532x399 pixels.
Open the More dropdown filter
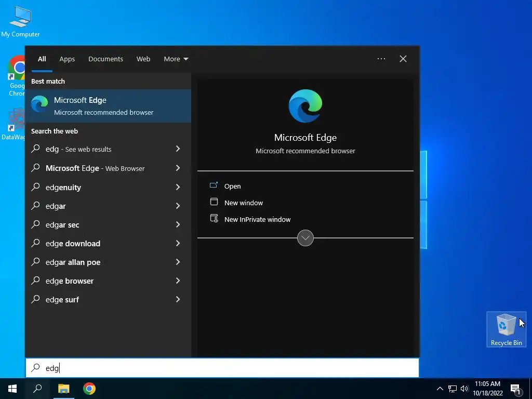point(176,59)
